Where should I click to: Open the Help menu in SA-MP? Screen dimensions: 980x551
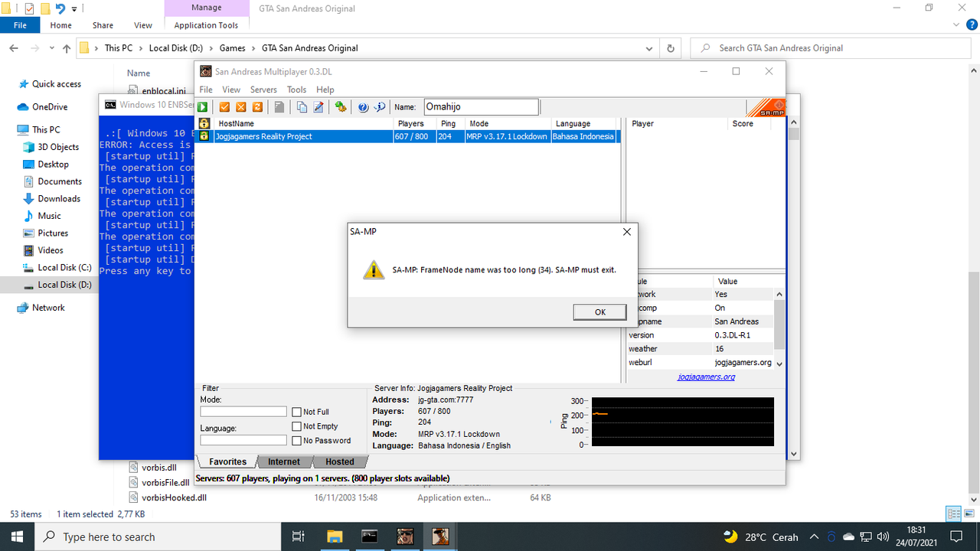pyautogui.click(x=325, y=90)
